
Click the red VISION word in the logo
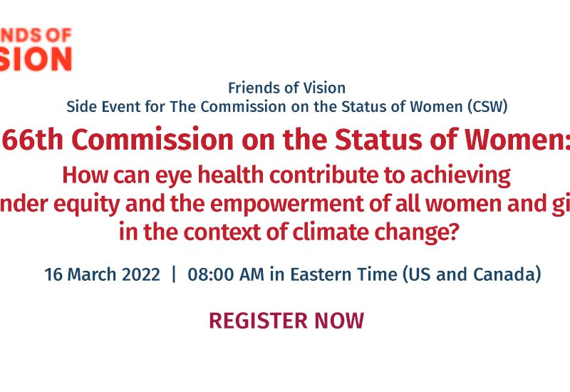(36, 58)
